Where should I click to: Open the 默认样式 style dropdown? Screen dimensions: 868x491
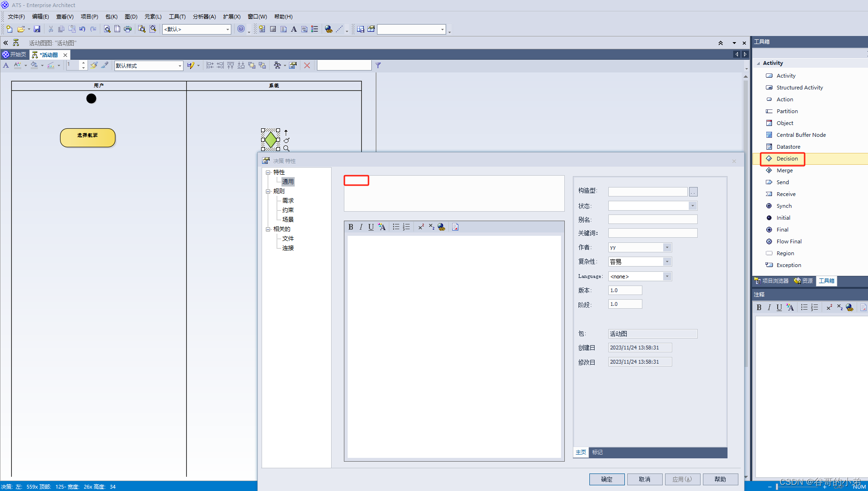point(180,66)
